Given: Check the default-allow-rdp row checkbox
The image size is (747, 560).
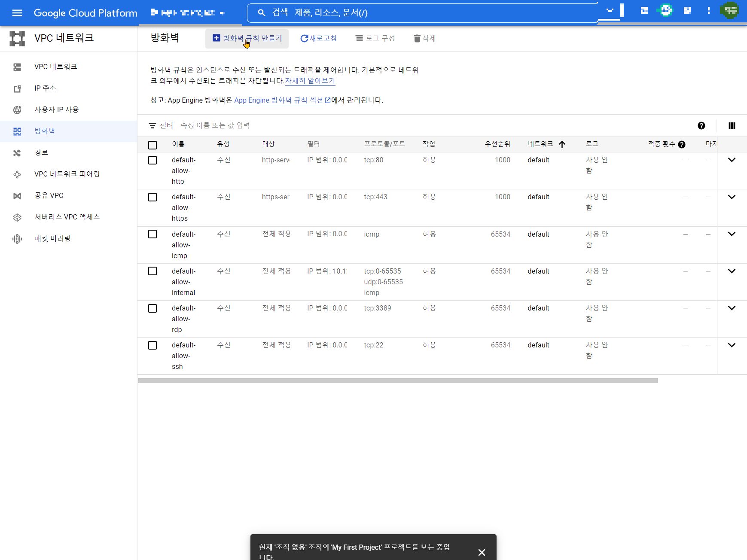Looking at the screenshot, I should 152,308.
